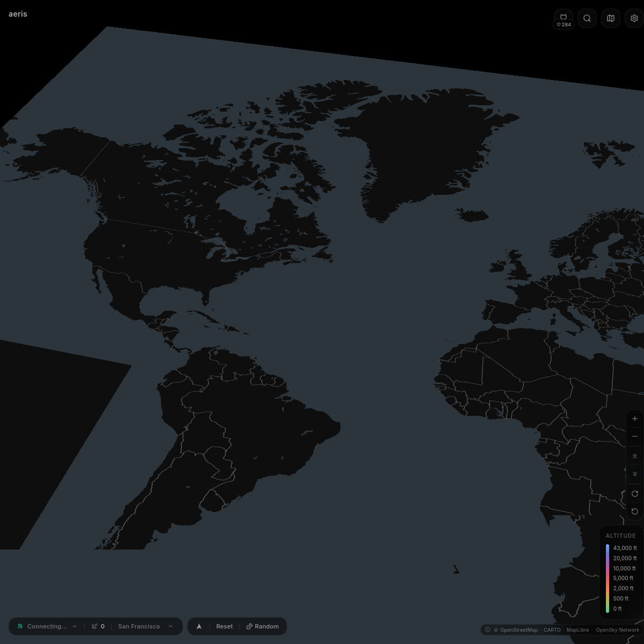
Task: Click the north-up compass arrow near Reset
Action: pyautogui.click(x=199, y=626)
